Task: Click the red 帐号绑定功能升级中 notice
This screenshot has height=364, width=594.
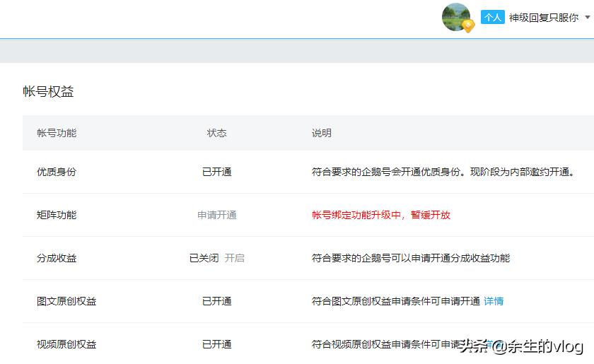Action: pyautogui.click(x=381, y=215)
